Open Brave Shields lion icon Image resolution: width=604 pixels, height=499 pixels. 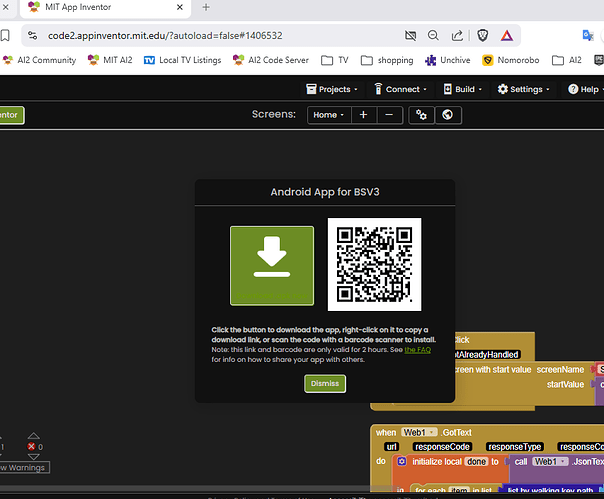click(x=483, y=36)
